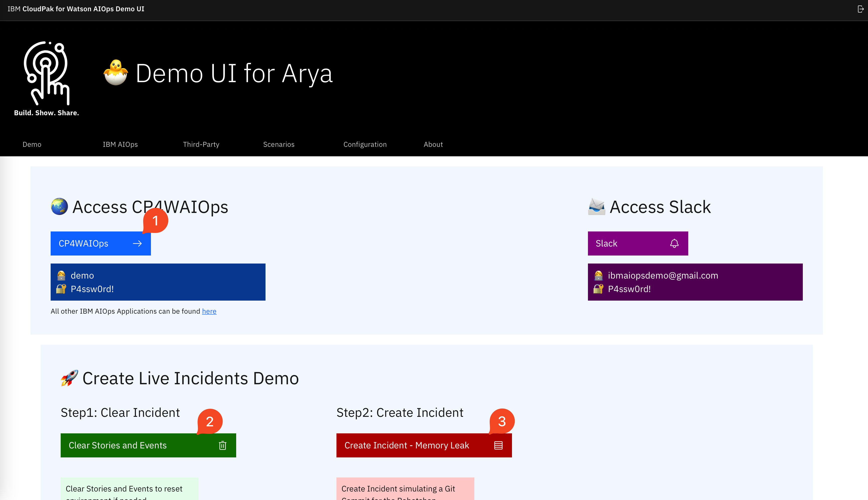This screenshot has width=868, height=500.
Task: Click the Slack 'P4ssw0rd!' password text
Action: pyautogui.click(x=630, y=289)
